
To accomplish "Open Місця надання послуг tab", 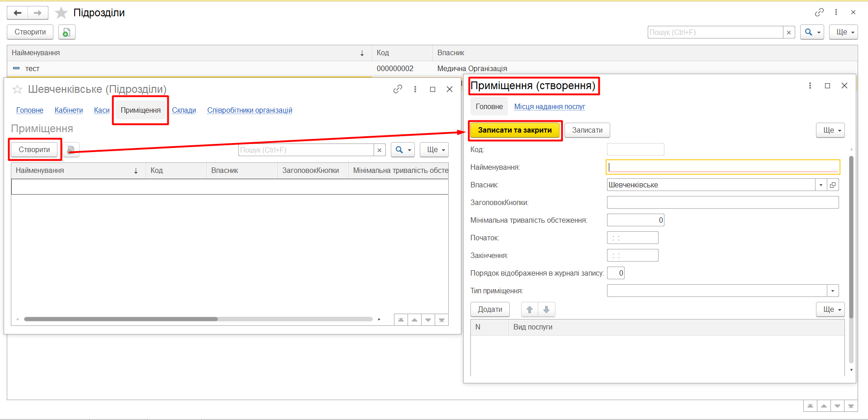I will pyautogui.click(x=550, y=106).
